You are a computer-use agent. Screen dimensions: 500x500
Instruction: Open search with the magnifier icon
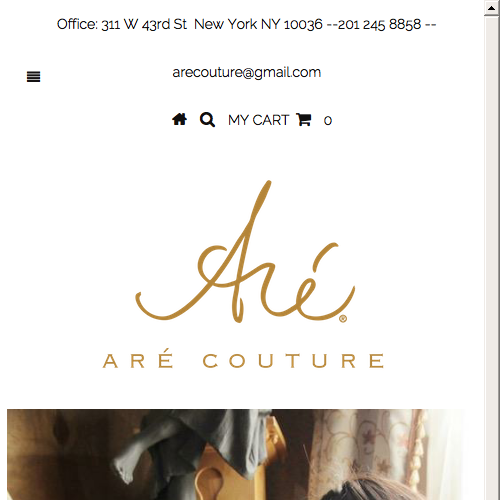pyautogui.click(x=207, y=120)
